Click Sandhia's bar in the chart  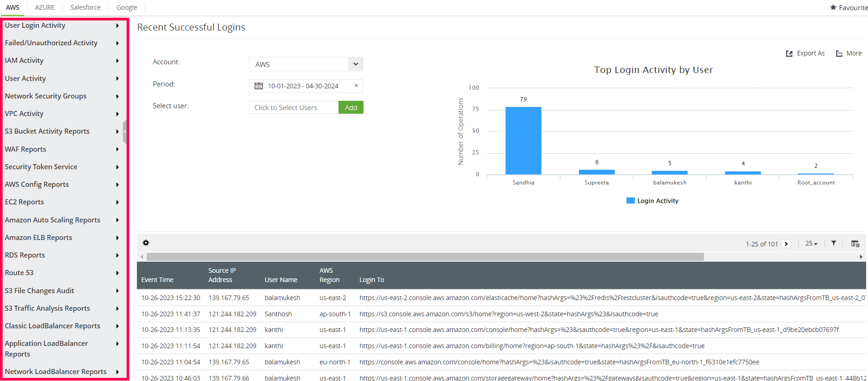(523, 141)
